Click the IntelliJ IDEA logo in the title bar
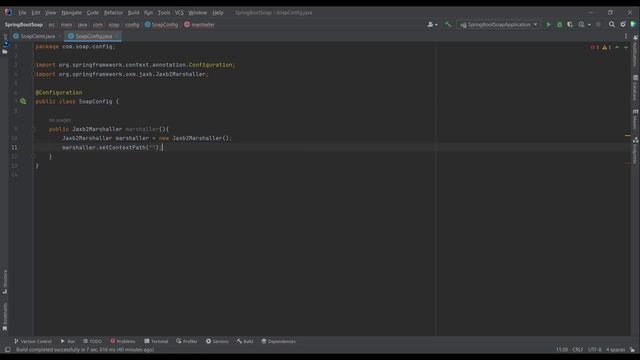Viewport: 640px width, 360px height. pyautogui.click(x=8, y=12)
